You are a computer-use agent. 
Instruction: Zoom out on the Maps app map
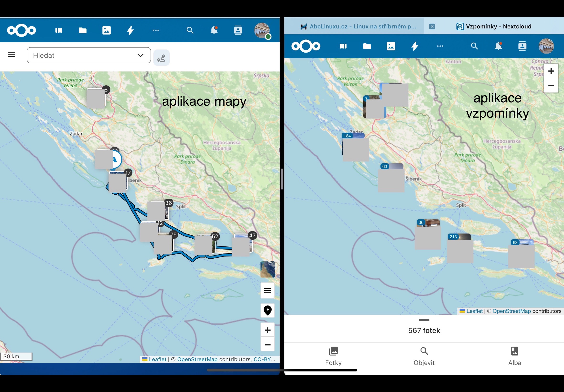click(x=267, y=344)
